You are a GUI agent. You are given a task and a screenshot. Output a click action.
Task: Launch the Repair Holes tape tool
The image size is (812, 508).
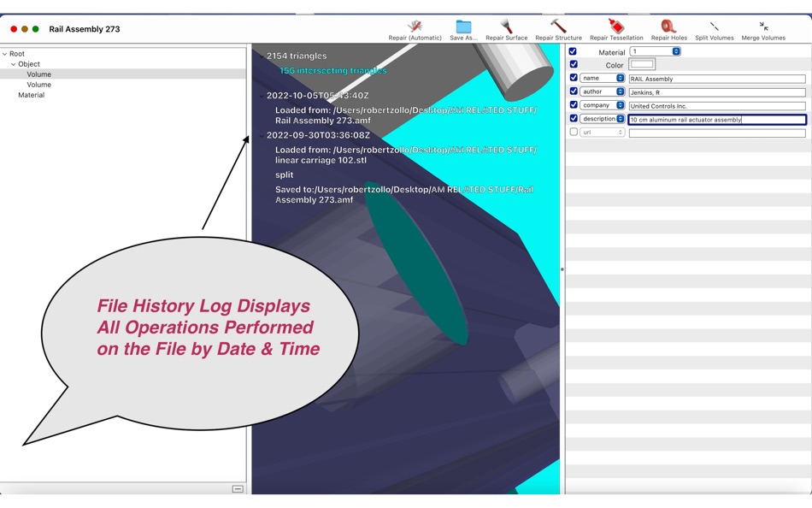[668, 30]
